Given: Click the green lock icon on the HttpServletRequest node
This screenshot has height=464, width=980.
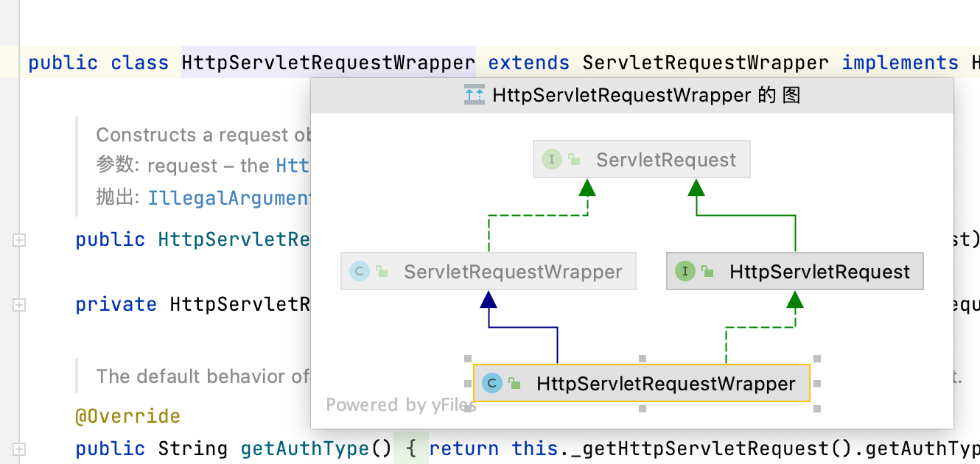Looking at the screenshot, I should [707, 272].
